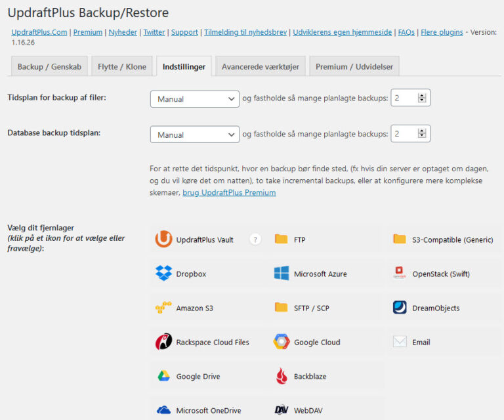Click the files backup retain count field
This screenshot has width=504, height=420.
(x=410, y=98)
